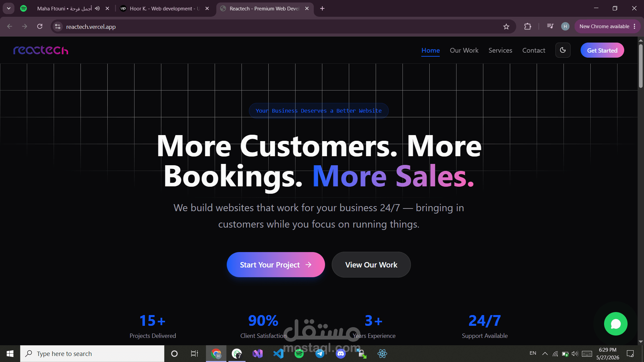
Task: Open the volume tray icon
Action: [575, 354]
